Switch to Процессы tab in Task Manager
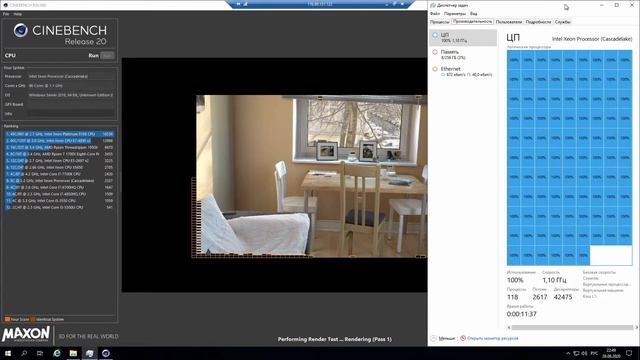640x360 pixels. [x=440, y=22]
